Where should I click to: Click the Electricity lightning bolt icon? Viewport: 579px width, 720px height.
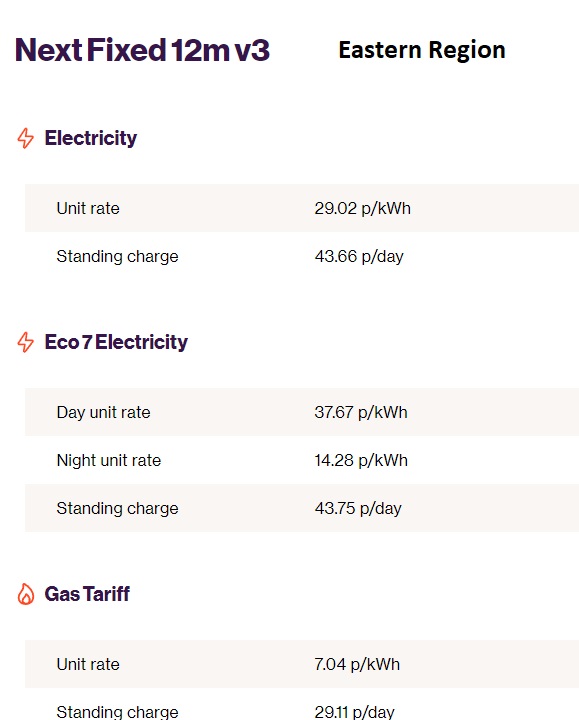point(26,138)
